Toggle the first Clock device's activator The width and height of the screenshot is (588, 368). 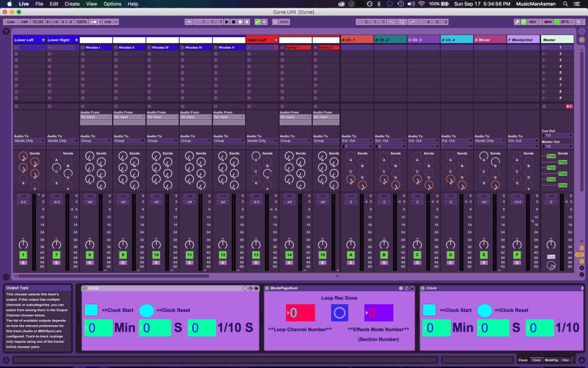[85, 288]
